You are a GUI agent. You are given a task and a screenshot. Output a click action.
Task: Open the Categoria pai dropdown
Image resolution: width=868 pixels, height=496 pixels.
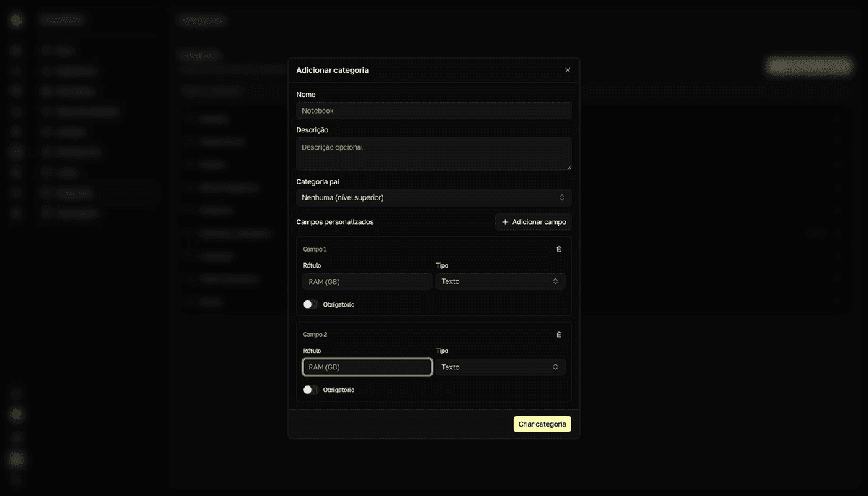click(434, 197)
